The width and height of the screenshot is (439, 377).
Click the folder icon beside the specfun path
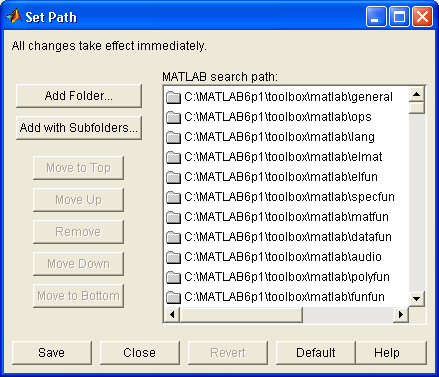point(173,197)
